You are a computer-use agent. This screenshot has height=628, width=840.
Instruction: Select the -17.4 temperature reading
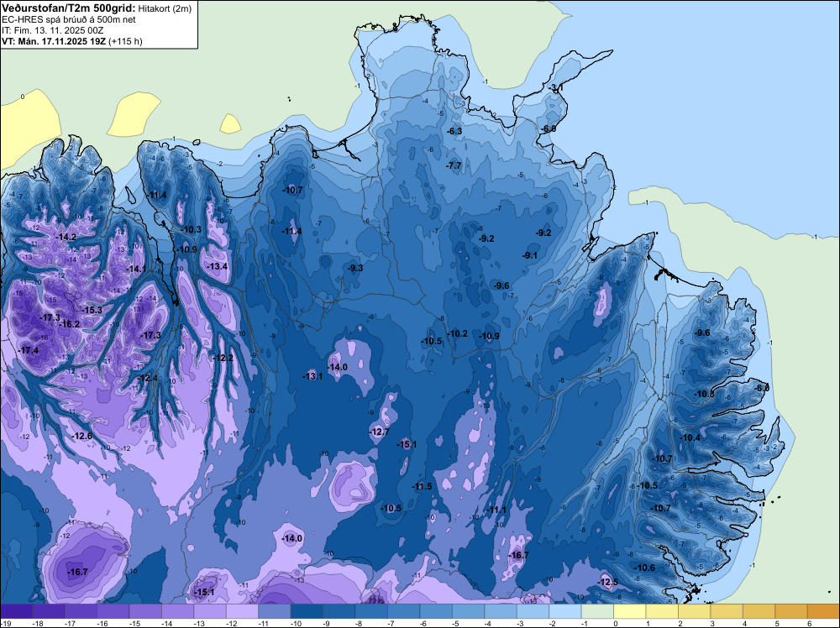coord(29,350)
